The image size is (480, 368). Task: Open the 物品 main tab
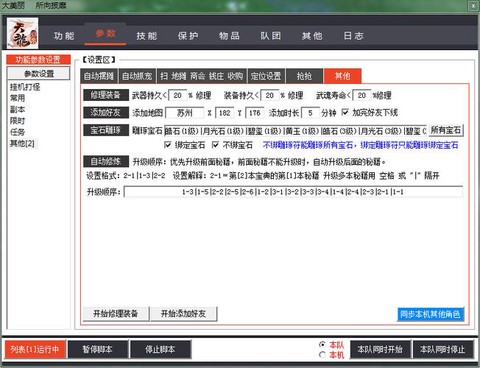tap(229, 36)
